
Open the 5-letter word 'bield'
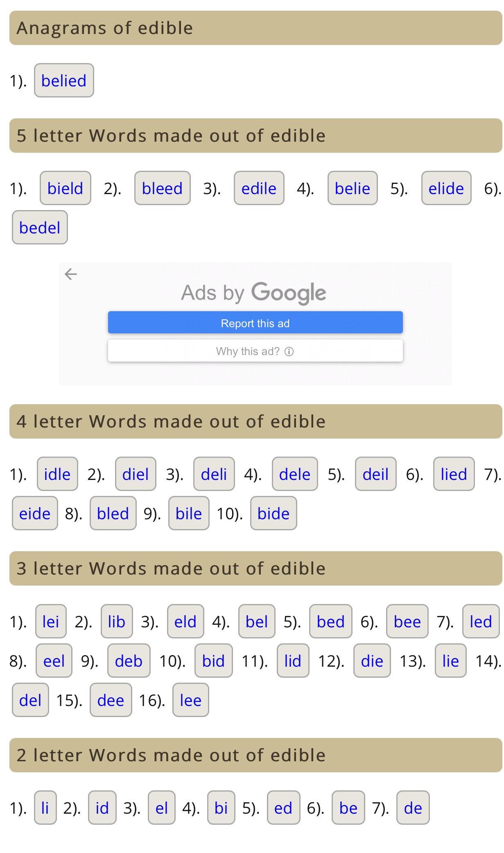[66, 188]
